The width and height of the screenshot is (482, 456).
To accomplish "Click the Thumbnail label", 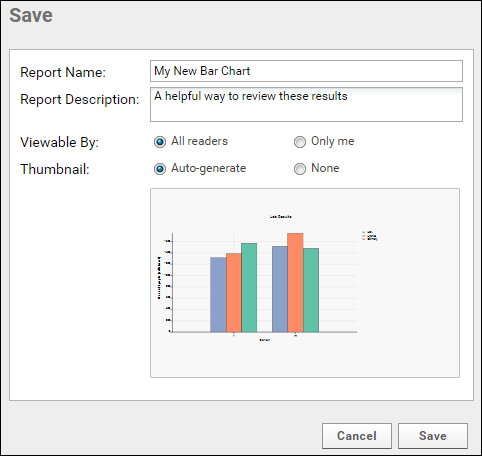I will (x=55, y=169).
